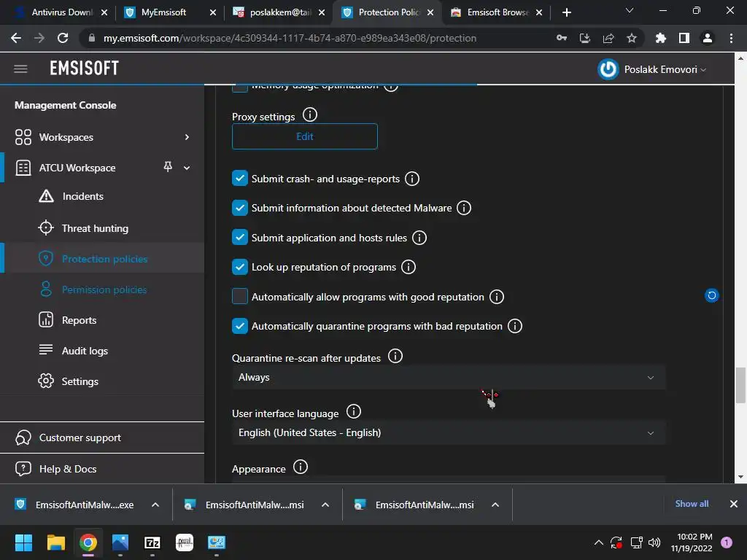This screenshot has height=560, width=747.
Task: Open Quarantine re-scan after updates dropdown
Action: pos(449,378)
